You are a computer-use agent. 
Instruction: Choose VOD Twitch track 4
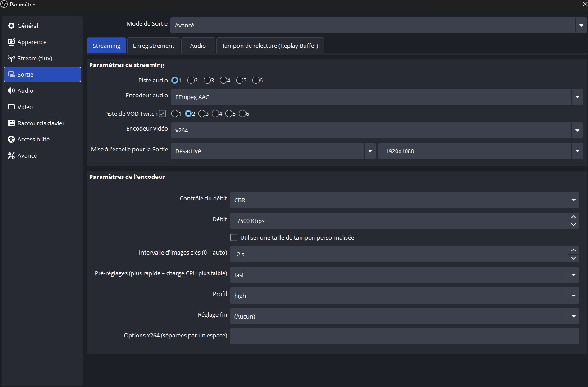(x=215, y=114)
